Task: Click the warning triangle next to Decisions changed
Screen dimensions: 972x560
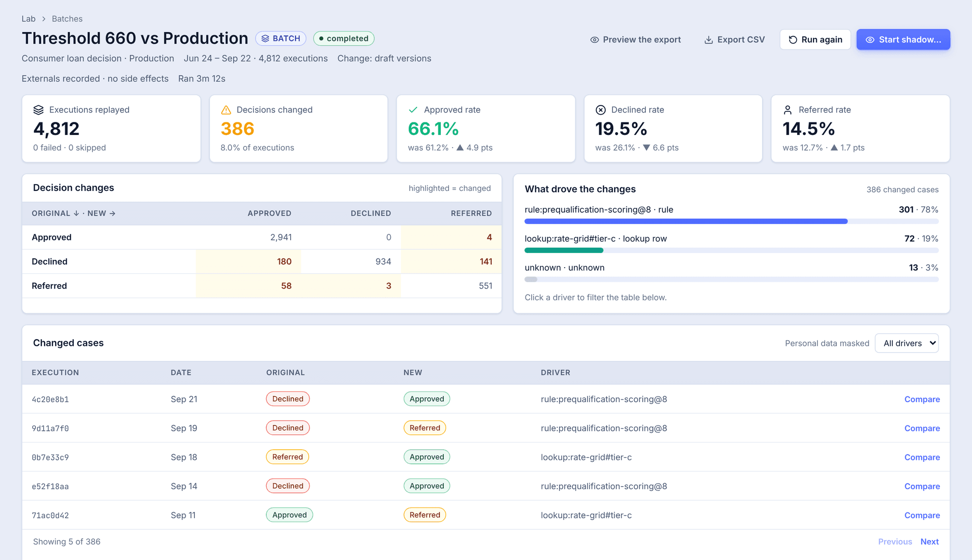Action: coord(226,110)
